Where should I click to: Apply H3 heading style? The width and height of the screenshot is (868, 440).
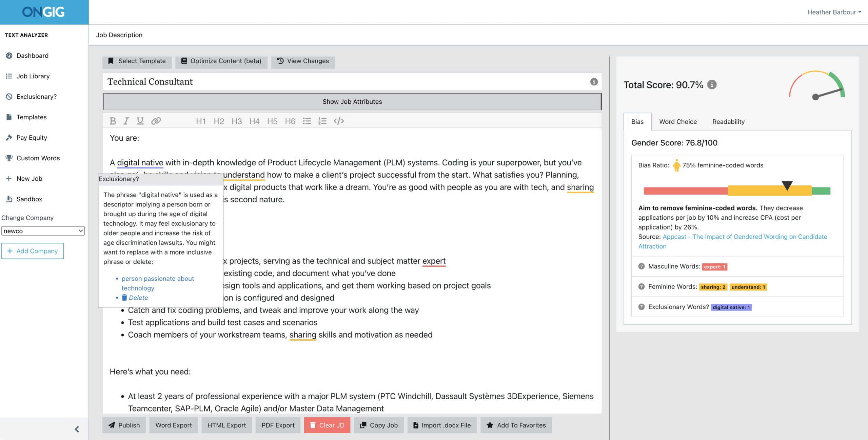(x=237, y=121)
